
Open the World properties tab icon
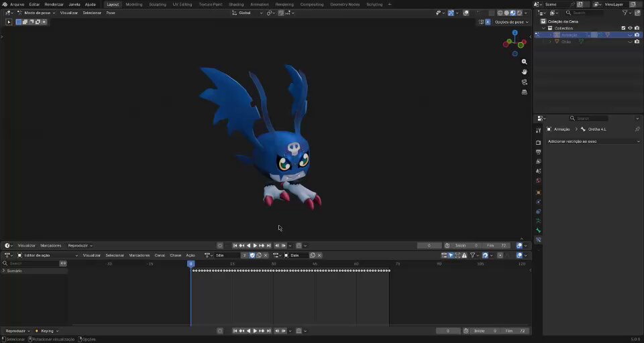coord(539,180)
